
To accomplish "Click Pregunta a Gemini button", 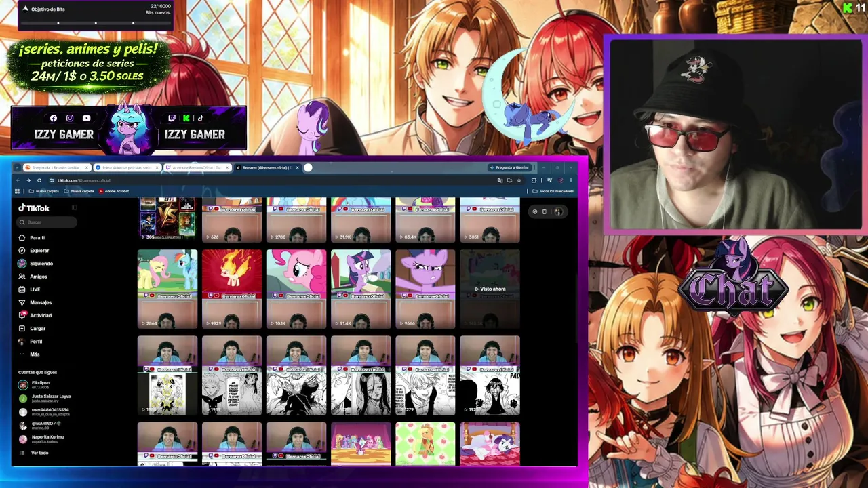I will tap(509, 167).
